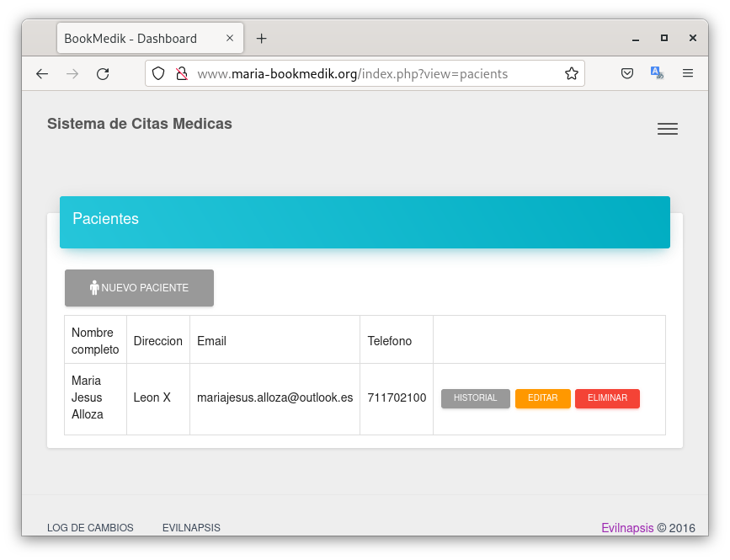
Task: Close the BookMedik - Dashboard tab
Action: [230, 39]
